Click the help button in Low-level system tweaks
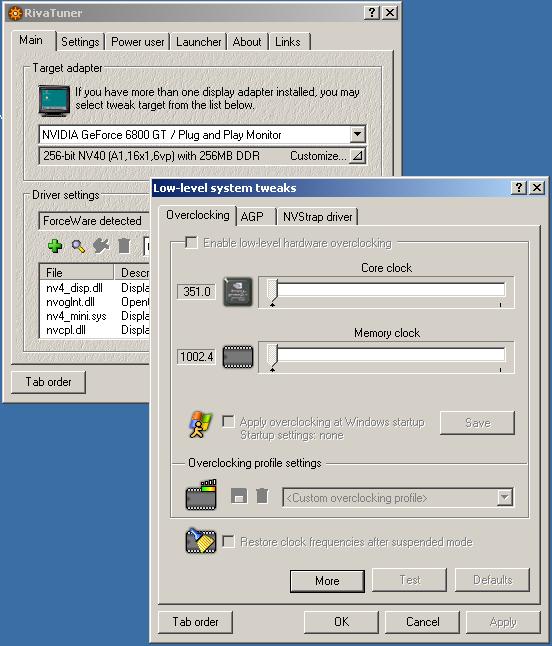552x646 pixels. click(x=519, y=188)
